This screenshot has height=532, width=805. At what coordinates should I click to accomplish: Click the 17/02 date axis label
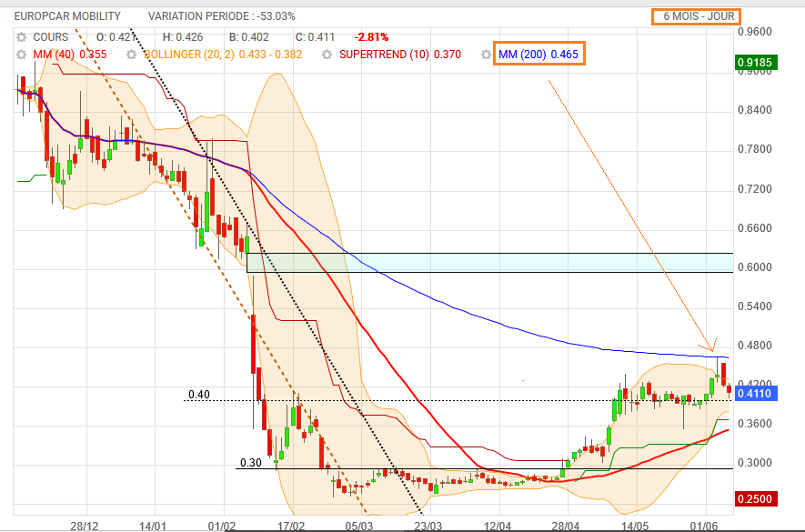(291, 527)
